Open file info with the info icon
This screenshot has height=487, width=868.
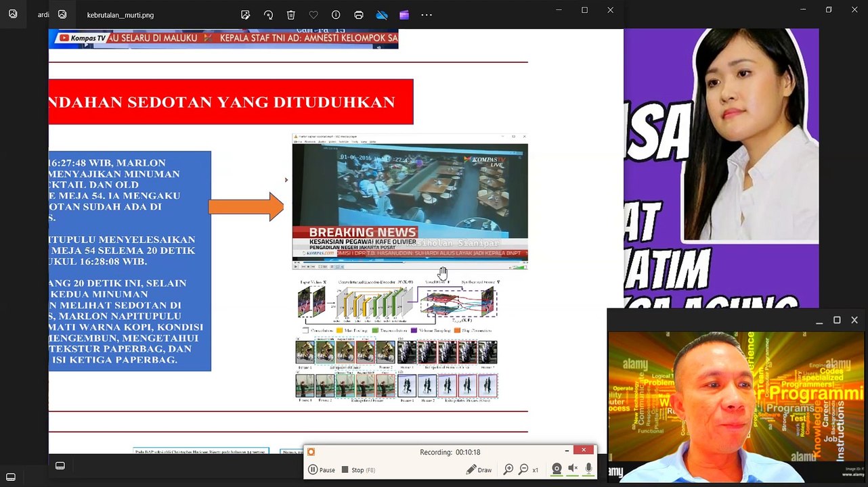[x=336, y=15]
